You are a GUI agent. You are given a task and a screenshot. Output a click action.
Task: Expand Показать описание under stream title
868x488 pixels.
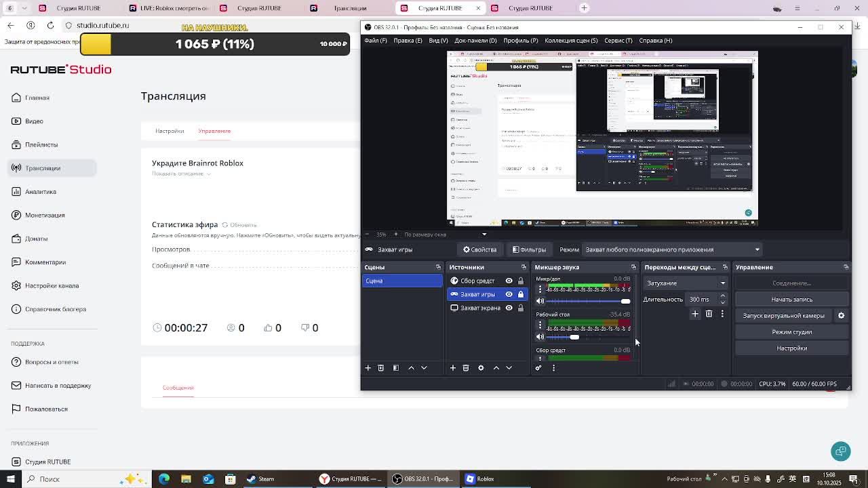tap(181, 174)
